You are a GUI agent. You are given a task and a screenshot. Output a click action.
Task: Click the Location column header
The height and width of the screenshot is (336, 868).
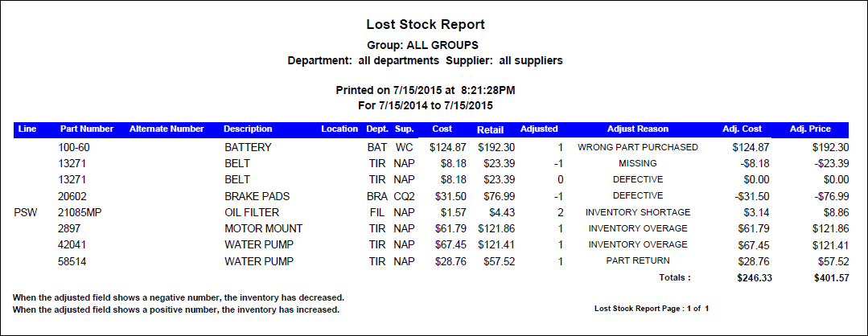point(339,129)
